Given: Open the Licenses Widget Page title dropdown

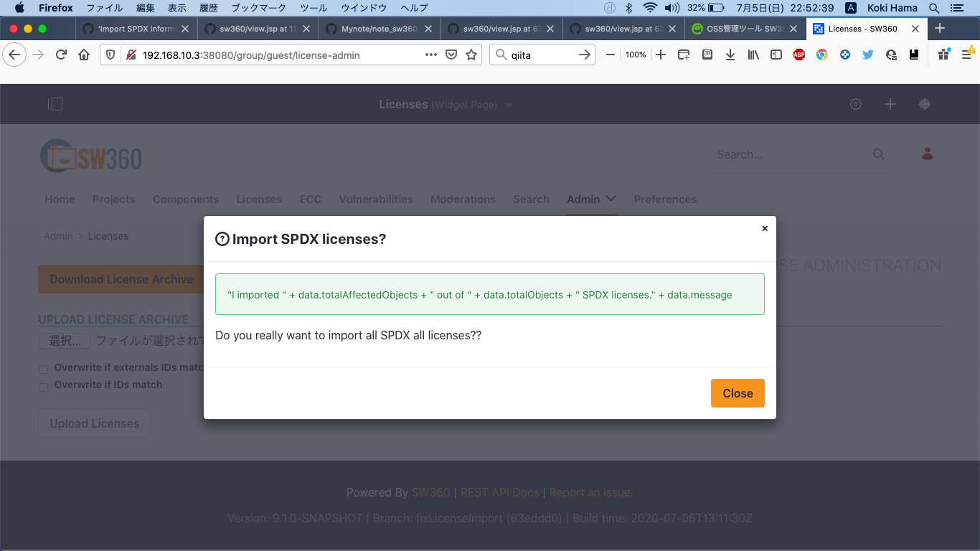Looking at the screenshot, I should coord(509,104).
